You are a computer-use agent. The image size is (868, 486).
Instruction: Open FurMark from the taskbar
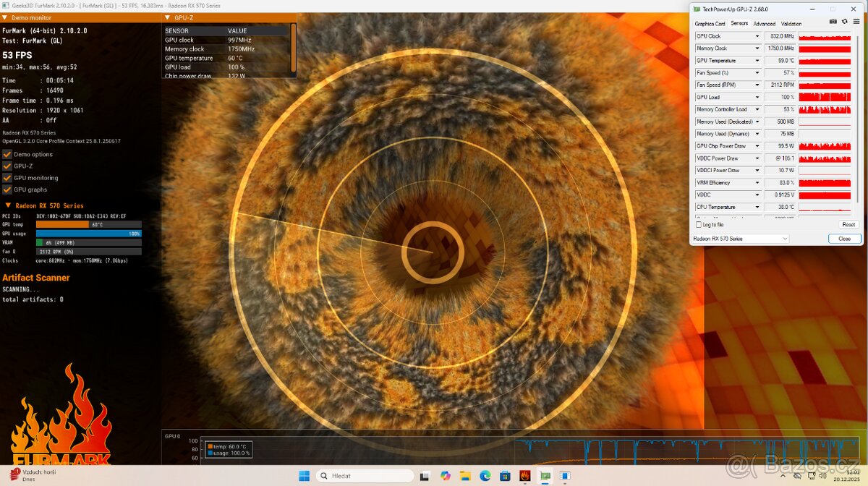524,476
